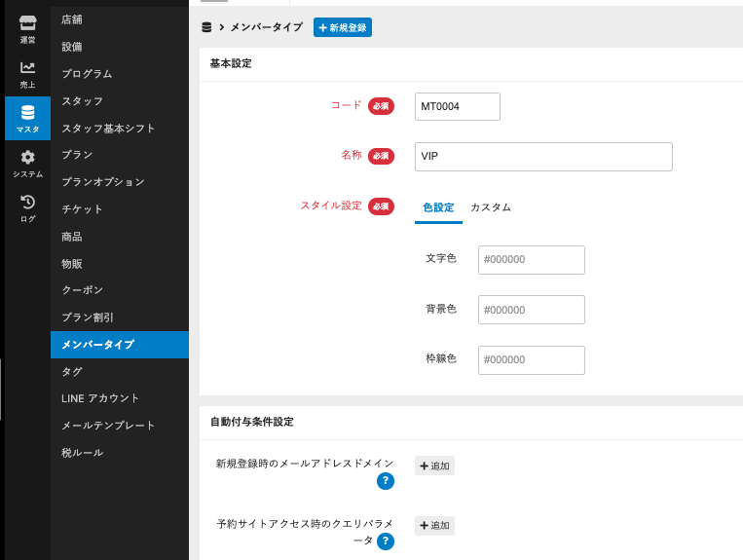Select the 色設定 tab

[x=438, y=207]
